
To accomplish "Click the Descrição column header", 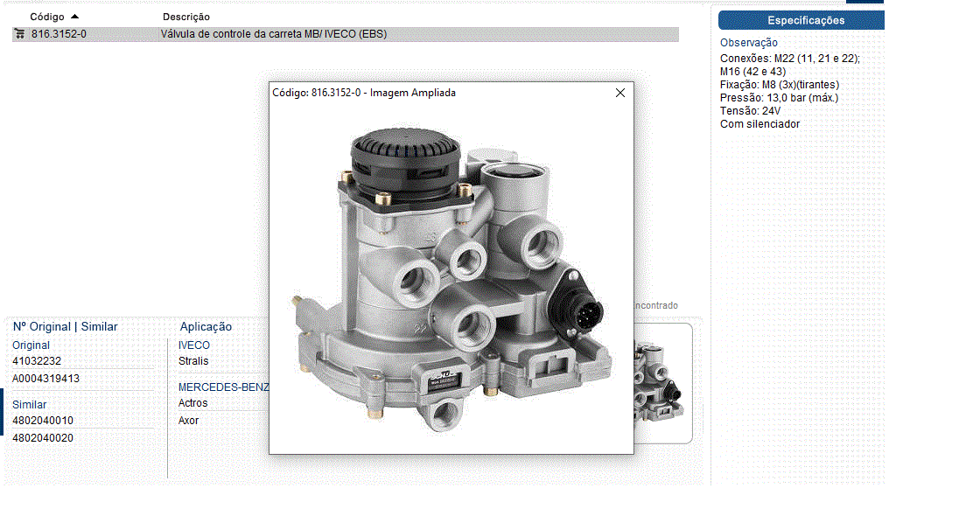I will [185, 17].
